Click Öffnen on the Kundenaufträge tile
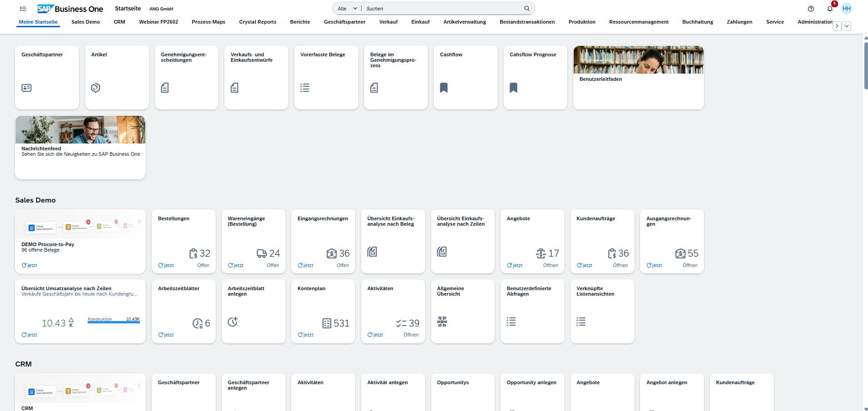Screen dimensions: 868x411 (x=620, y=265)
